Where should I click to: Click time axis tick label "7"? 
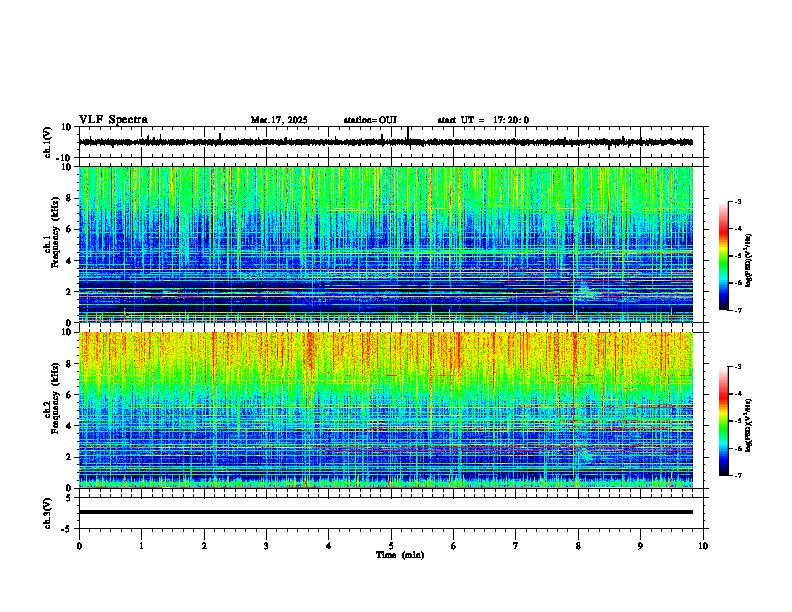[x=516, y=546]
